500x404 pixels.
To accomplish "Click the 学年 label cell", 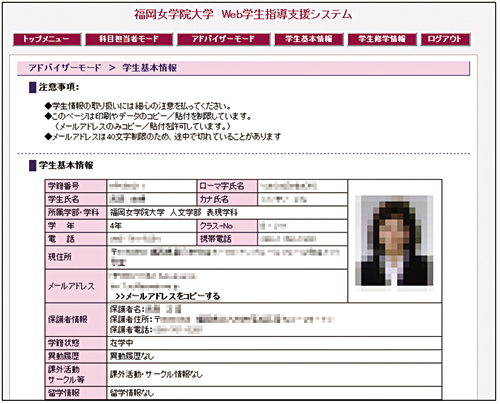I will pos(76,226).
